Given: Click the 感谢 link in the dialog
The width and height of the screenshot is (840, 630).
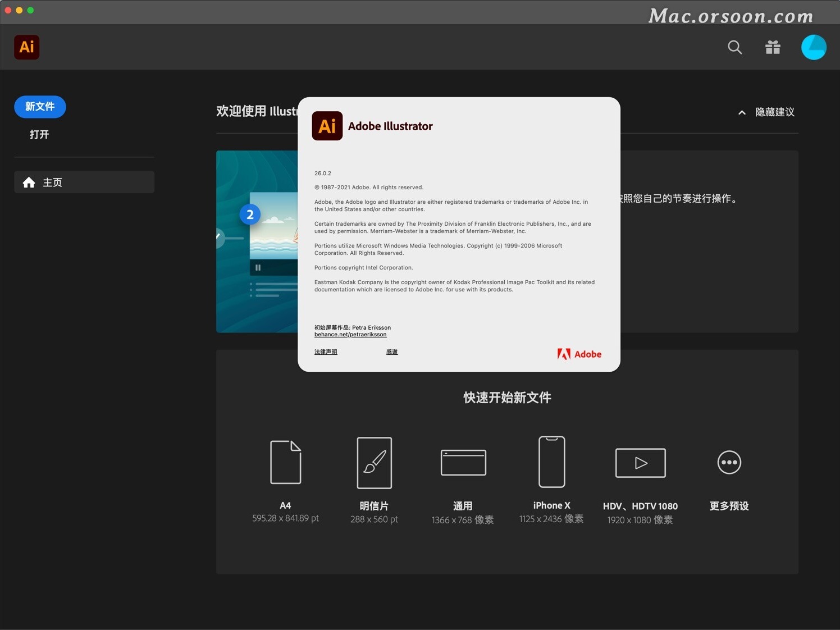Looking at the screenshot, I should point(391,351).
